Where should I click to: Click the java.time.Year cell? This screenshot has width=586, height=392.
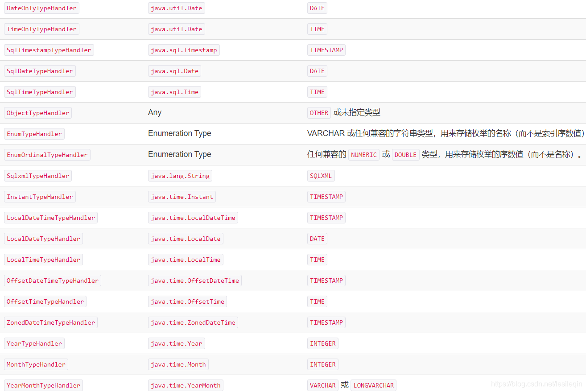coord(177,343)
